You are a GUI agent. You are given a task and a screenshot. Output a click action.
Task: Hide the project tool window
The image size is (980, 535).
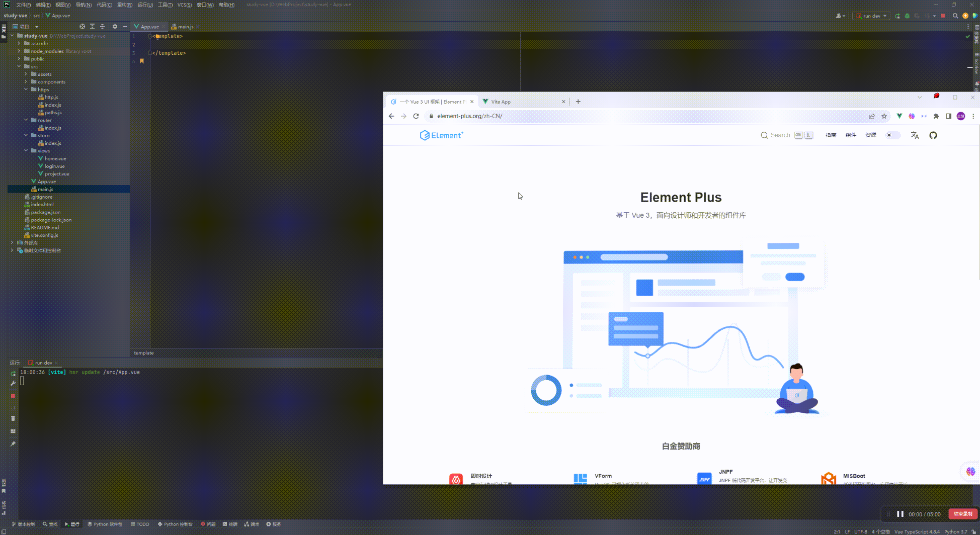tap(125, 27)
